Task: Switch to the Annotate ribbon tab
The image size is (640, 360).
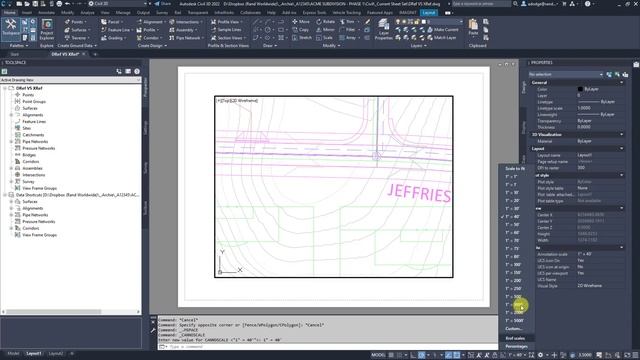Action: (x=47, y=13)
